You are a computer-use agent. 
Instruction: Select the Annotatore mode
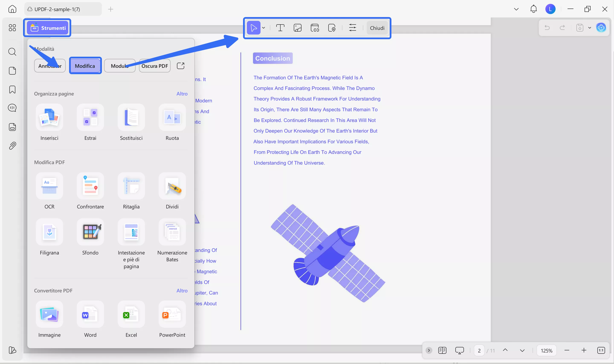(49, 65)
